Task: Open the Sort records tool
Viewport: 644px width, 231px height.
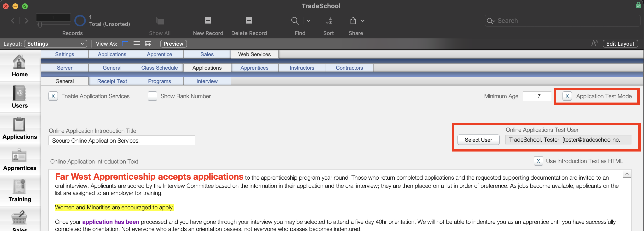Action: click(328, 21)
